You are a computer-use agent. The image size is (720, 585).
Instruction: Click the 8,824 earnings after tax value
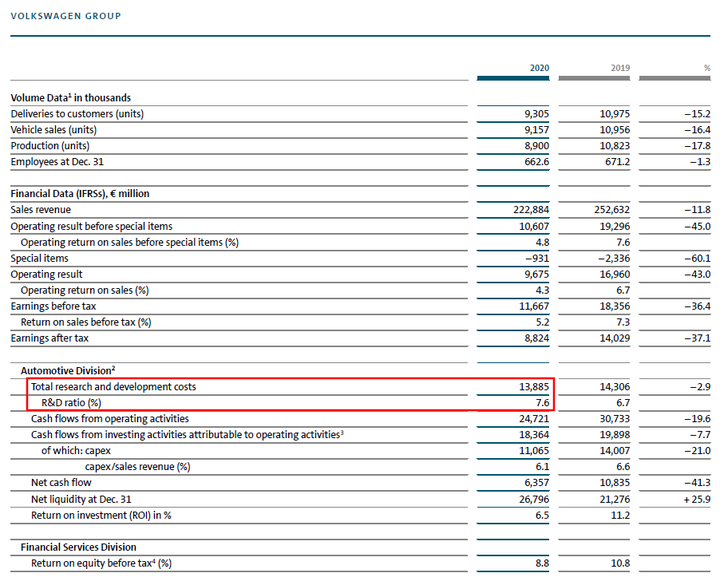(x=536, y=338)
